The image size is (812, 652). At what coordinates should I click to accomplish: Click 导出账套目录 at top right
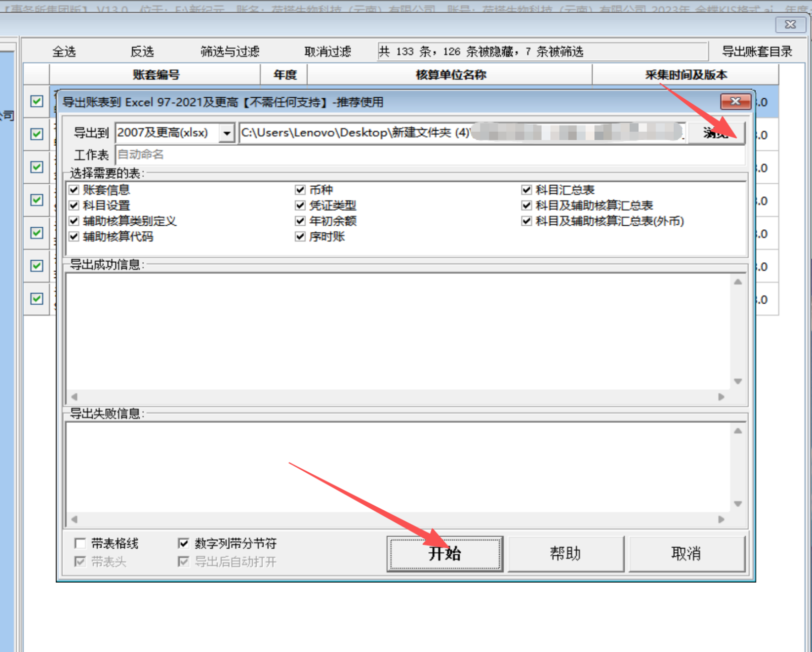tap(757, 52)
